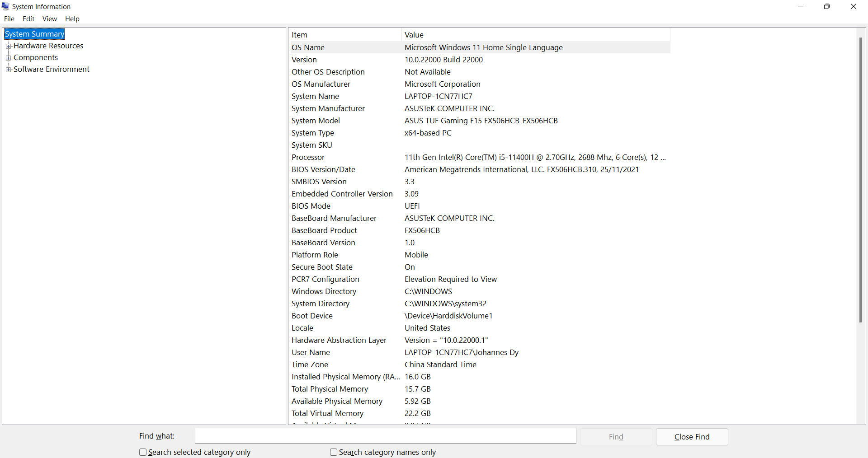Enable Search category names only checkbox
This screenshot has width=868, height=458.
click(334, 452)
